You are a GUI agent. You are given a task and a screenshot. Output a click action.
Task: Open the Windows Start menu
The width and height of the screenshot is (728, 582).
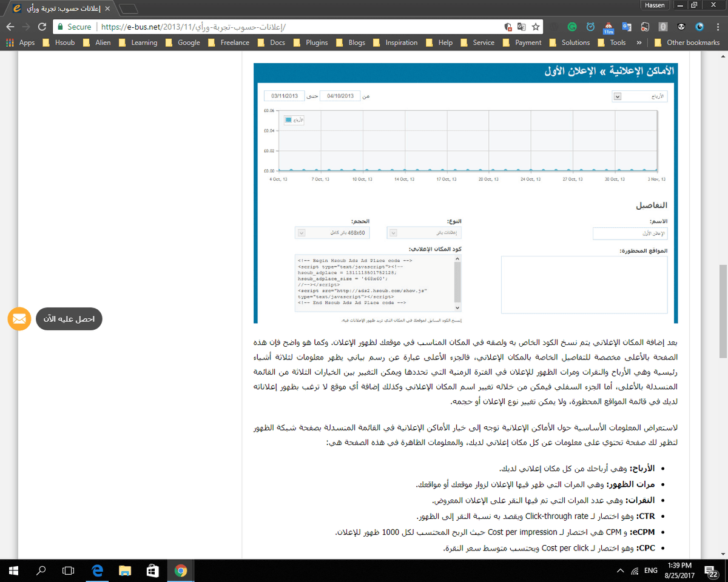tap(13, 570)
